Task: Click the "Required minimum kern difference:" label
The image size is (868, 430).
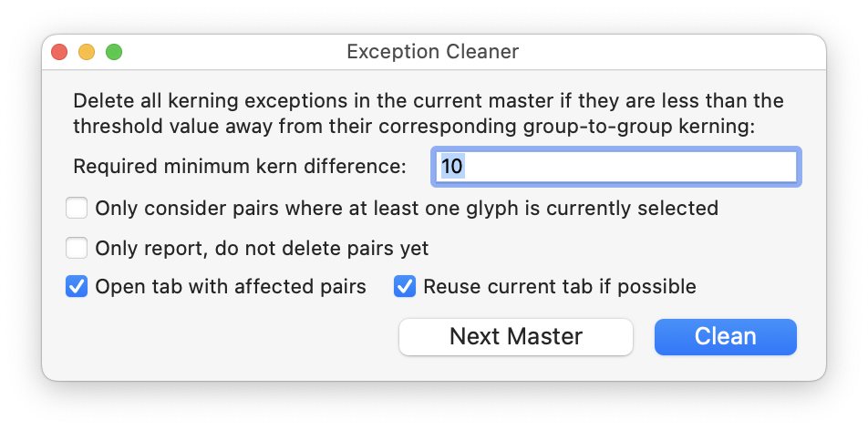Action: point(239,167)
